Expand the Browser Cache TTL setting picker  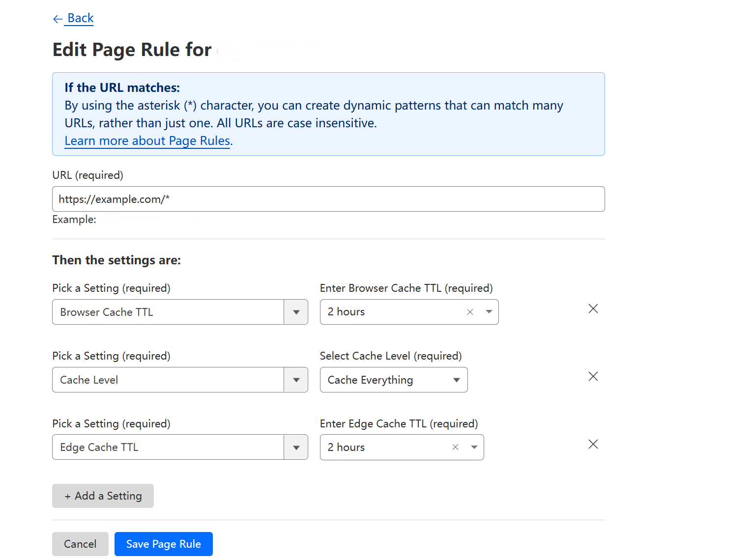click(296, 312)
